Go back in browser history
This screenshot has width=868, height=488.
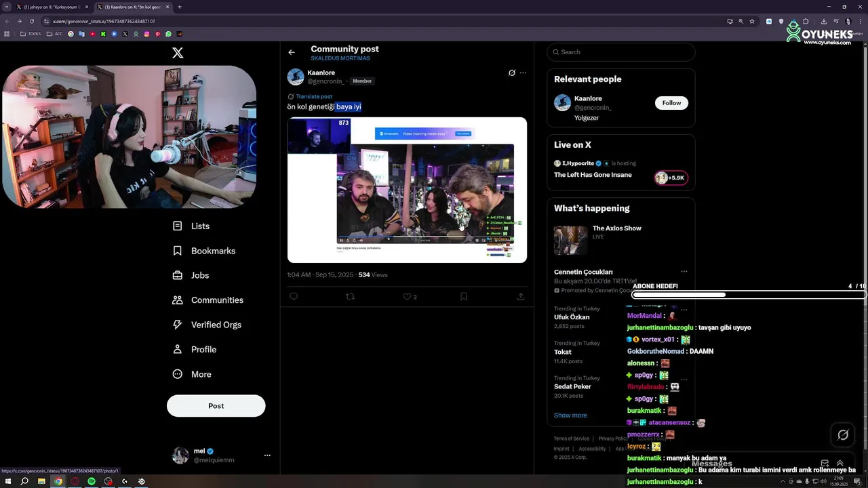7,21
